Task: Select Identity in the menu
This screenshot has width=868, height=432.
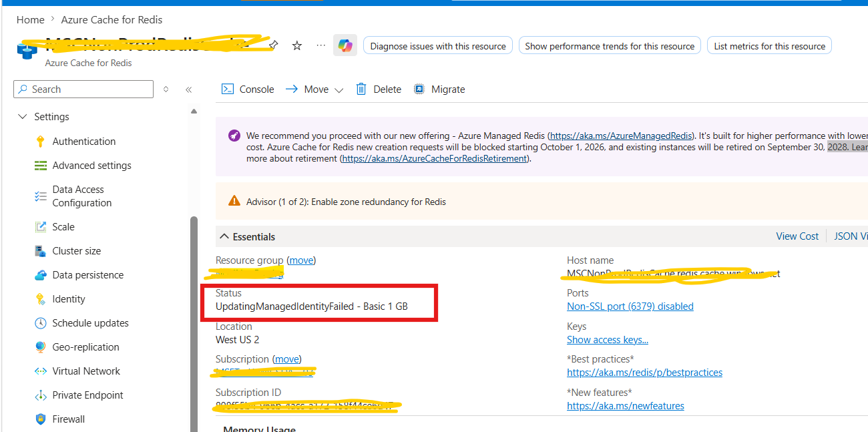Action: coord(69,299)
